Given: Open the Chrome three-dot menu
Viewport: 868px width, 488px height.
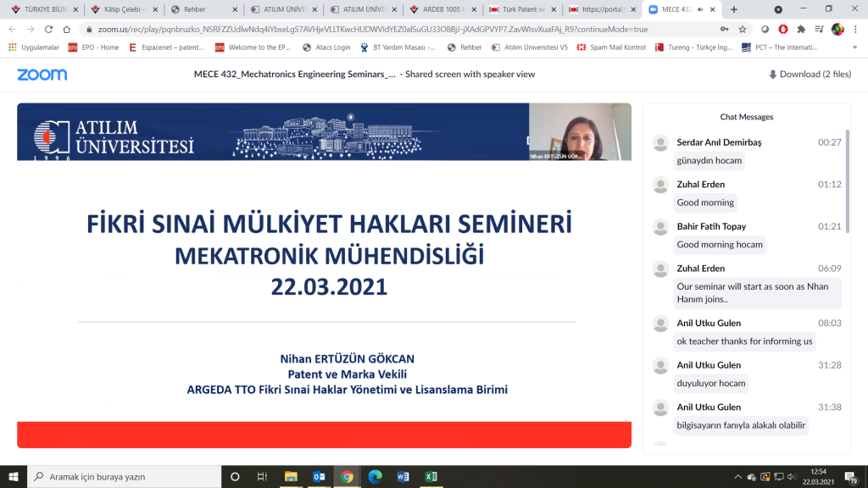Looking at the screenshot, I should click(855, 29).
